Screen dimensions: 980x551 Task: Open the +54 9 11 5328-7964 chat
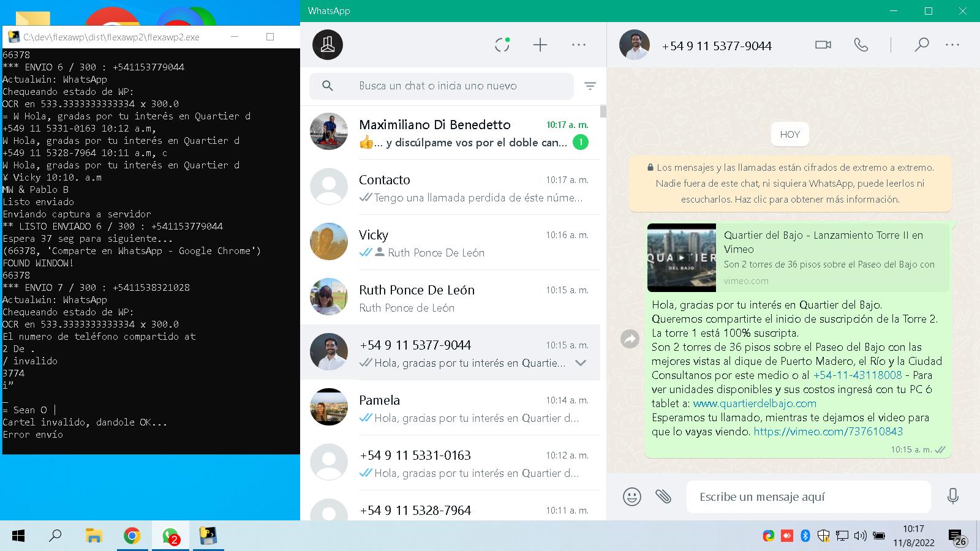coord(450,507)
